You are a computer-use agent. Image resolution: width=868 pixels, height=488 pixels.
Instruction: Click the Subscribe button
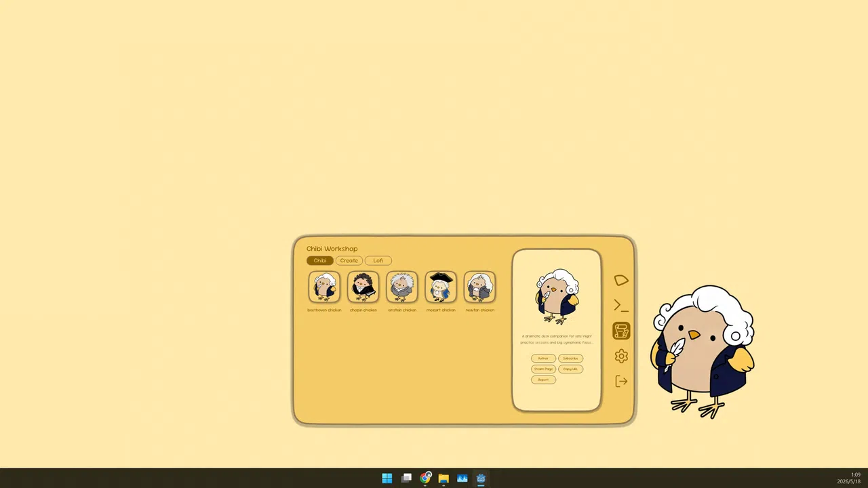[x=570, y=359]
